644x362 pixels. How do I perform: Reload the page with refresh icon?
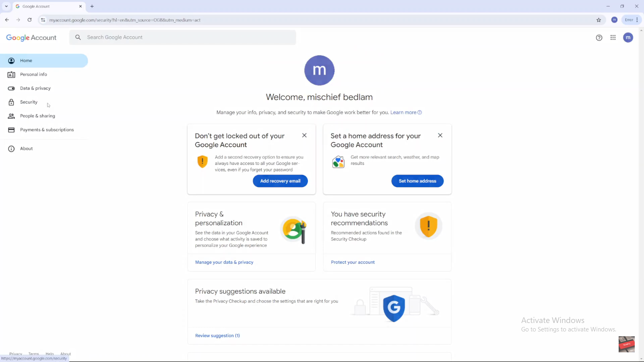click(x=29, y=20)
